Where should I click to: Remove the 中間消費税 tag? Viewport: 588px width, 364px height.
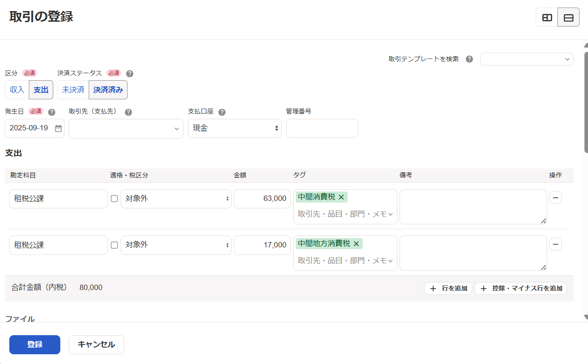click(341, 197)
